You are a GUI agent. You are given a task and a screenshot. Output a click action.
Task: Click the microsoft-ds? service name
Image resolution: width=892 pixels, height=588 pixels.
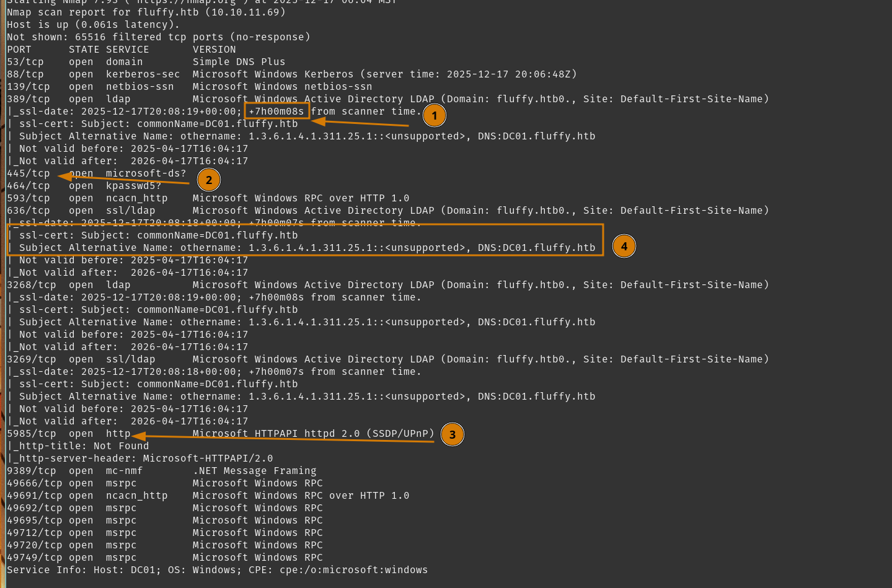pos(146,173)
